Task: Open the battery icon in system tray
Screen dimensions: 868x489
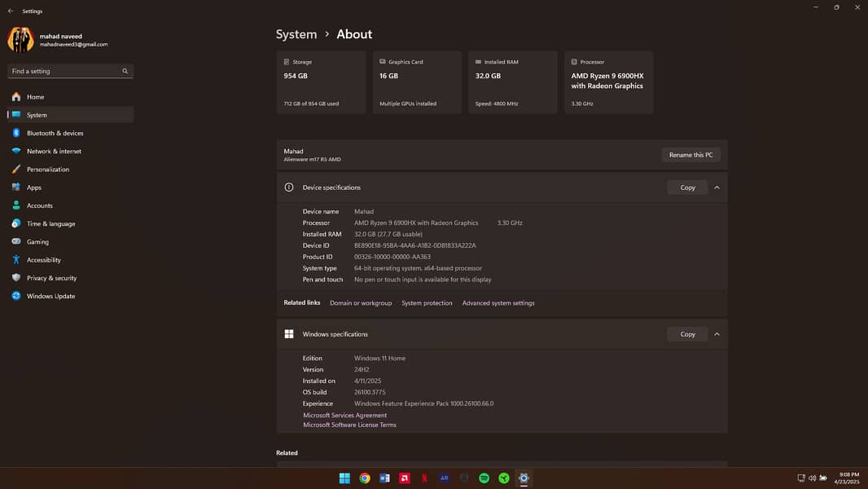Action: coord(823,478)
